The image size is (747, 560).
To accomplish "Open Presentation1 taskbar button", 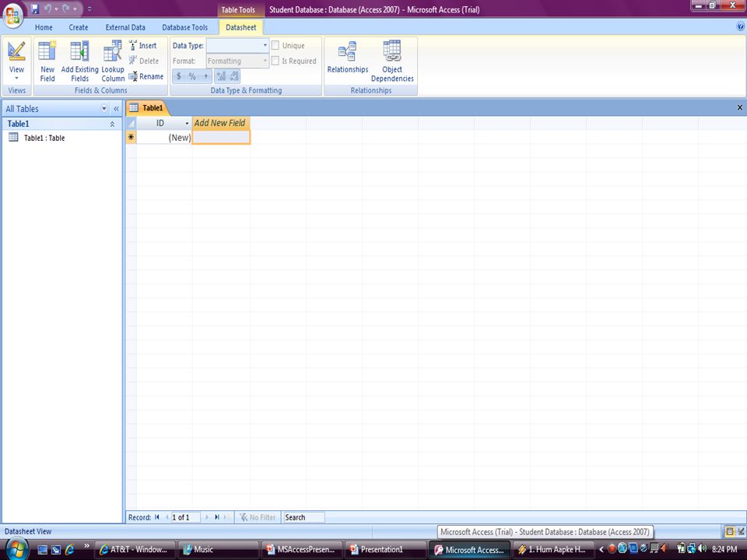I will click(385, 550).
